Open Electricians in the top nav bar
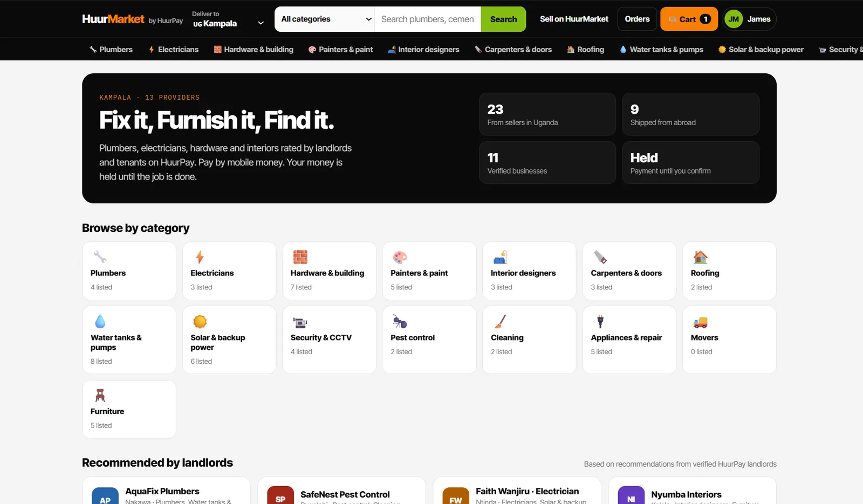 pyautogui.click(x=173, y=50)
